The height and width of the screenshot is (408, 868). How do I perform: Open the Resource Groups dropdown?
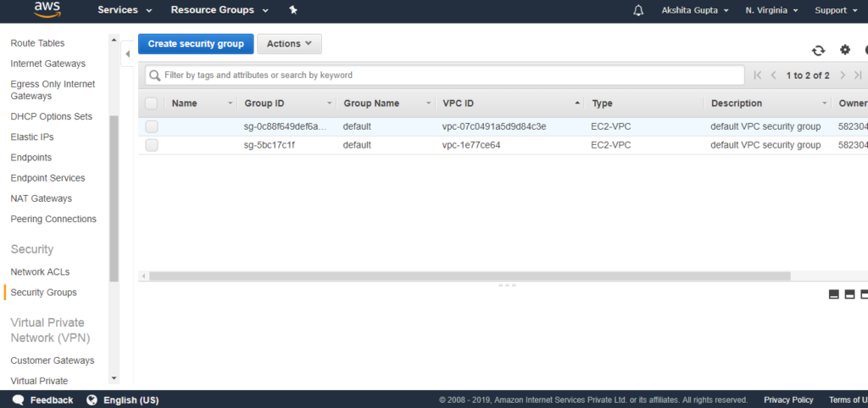220,10
